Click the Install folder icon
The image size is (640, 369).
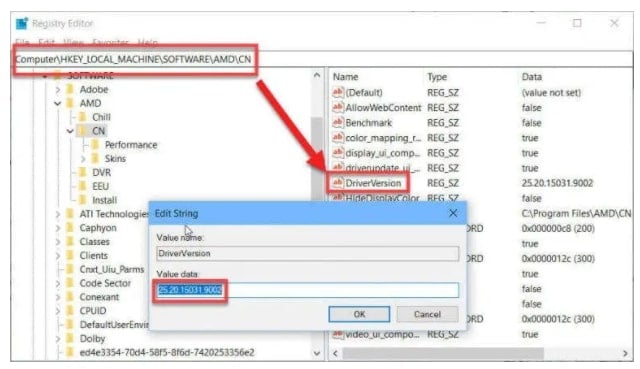(x=83, y=200)
